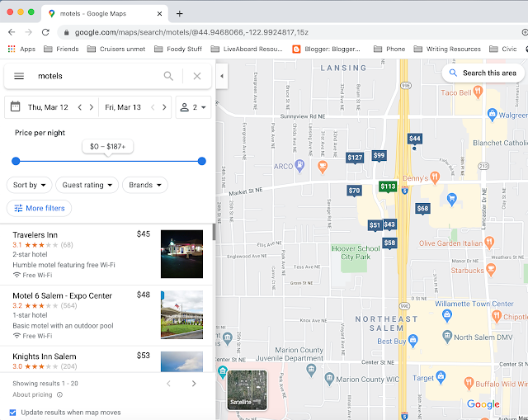Select the $127 hotel price marker
The width and height of the screenshot is (528, 420).
(355, 158)
